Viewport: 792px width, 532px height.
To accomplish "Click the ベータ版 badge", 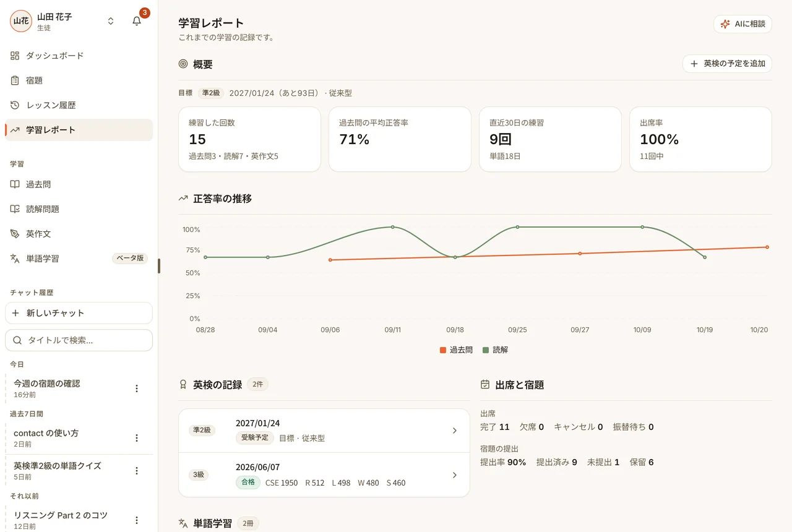I will [x=130, y=259].
